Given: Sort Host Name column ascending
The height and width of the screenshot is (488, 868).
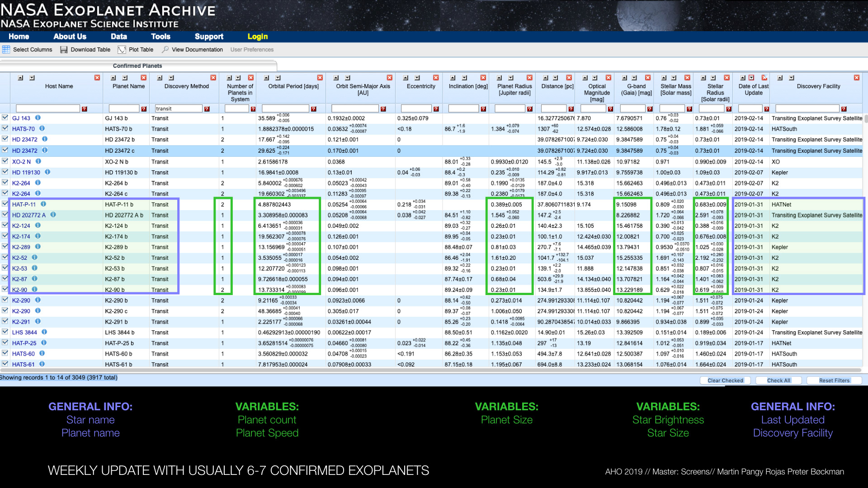Looking at the screenshot, I should coord(20,78).
